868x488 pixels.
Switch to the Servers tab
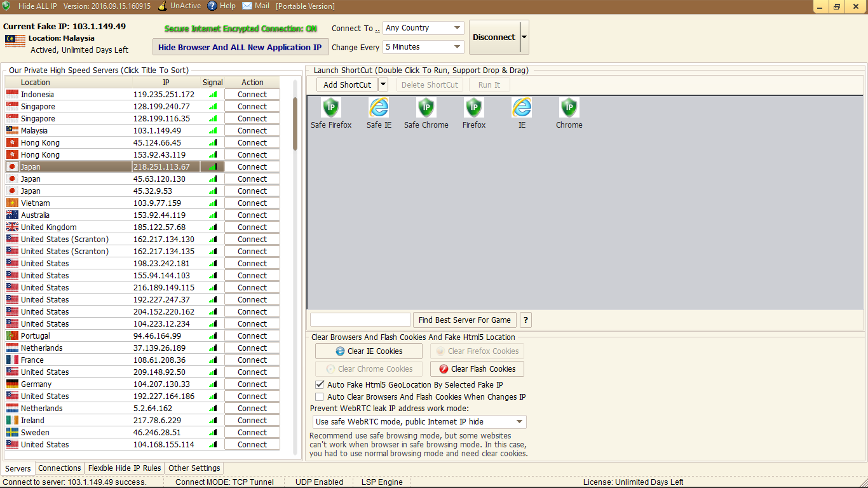[x=18, y=468]
